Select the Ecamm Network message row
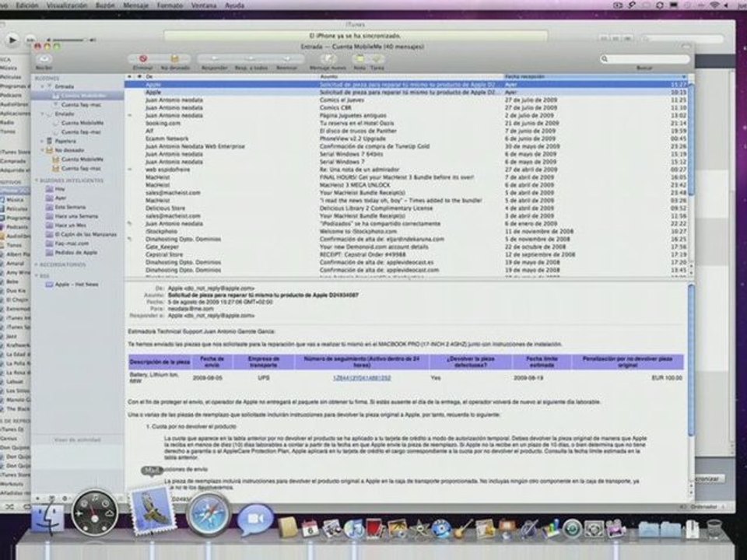747x560 pixels. [x=406, y=138]
